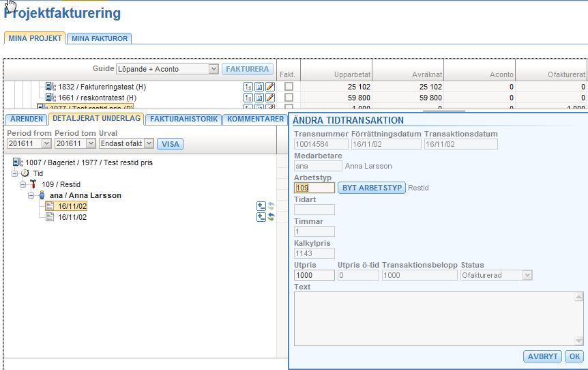
Task: Click Upparbetat value 59 800 for 1661
Action: tap(359, 98)
